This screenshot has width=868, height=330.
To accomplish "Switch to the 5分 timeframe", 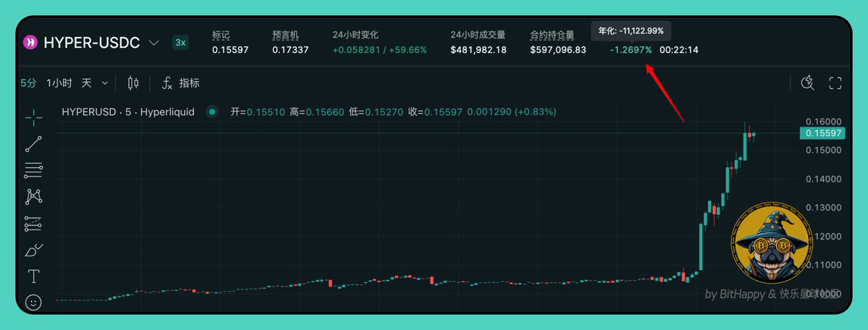I will (28, 83).
